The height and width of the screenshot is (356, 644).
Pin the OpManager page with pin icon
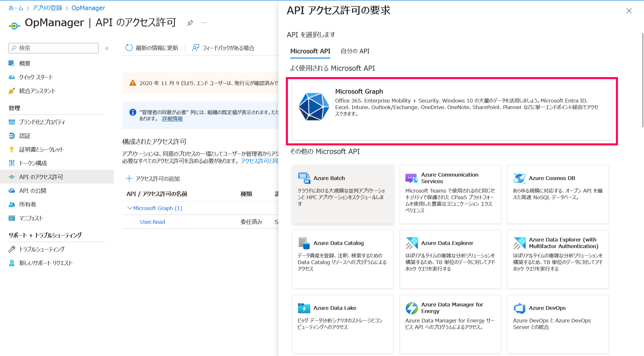[x=190, y=23]
